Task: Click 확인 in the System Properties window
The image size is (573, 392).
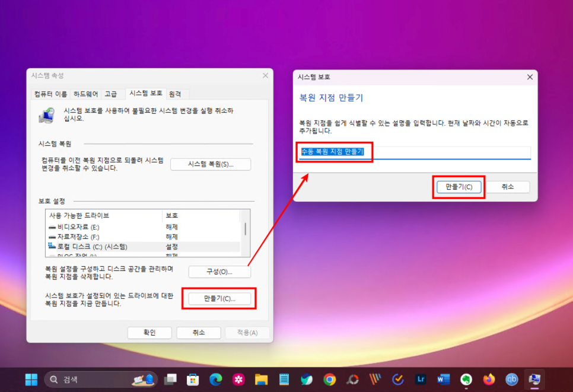Action: tap(149, 333)
